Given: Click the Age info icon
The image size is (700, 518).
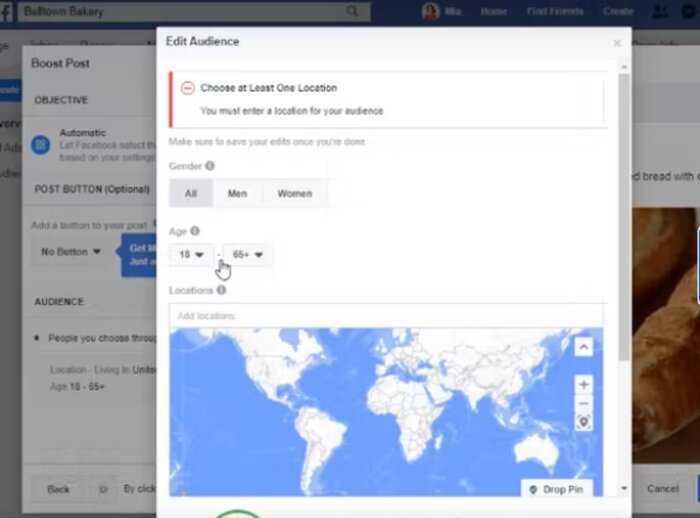Looking at the screenshot, I should pyautogui.click(x=195, y=231).
